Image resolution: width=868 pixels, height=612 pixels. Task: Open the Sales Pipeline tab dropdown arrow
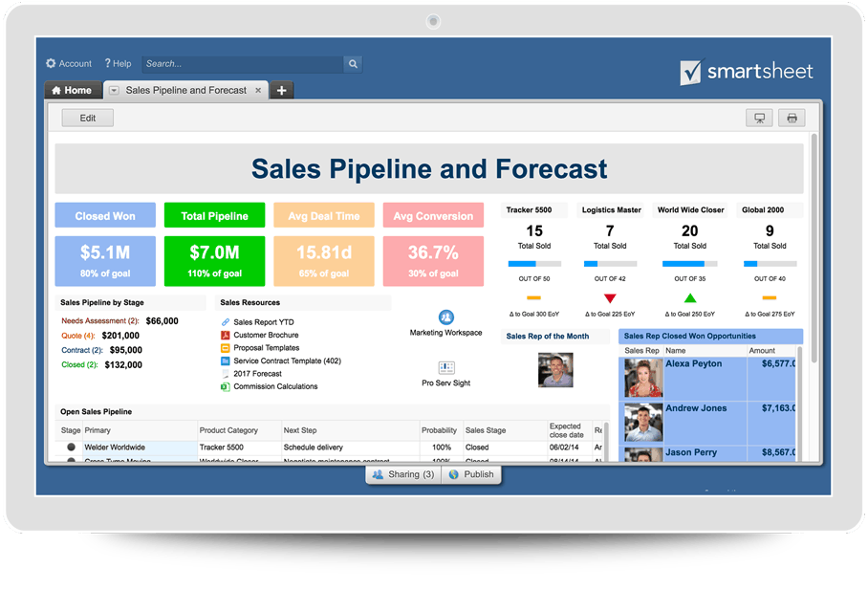(115, 89)
